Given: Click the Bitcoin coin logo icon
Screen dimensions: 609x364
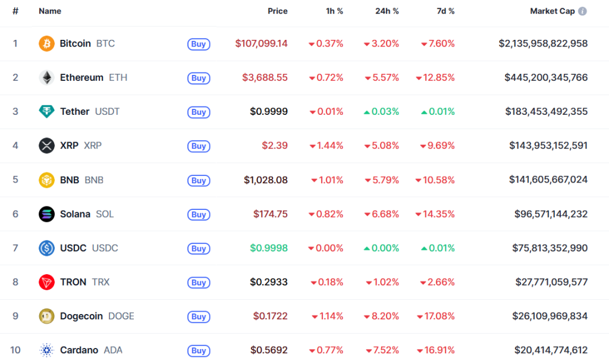Looking at the screenshot, I should point(46,43).
